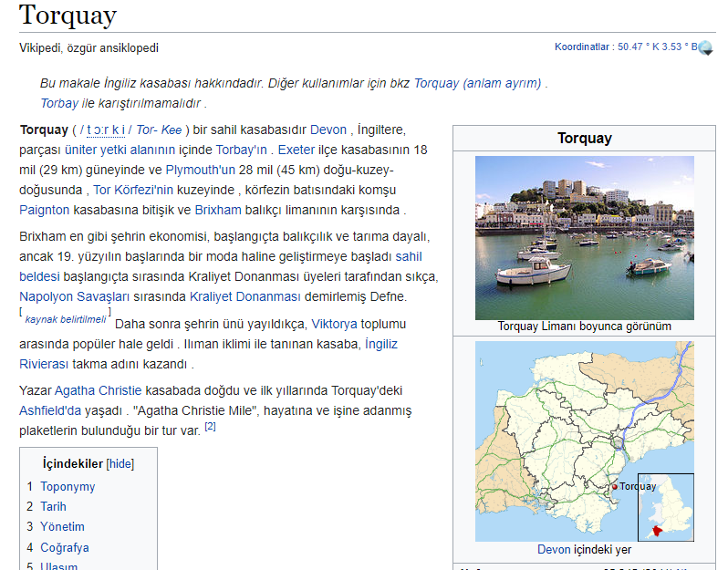Visit the Exeter article link

coord(296,150)
